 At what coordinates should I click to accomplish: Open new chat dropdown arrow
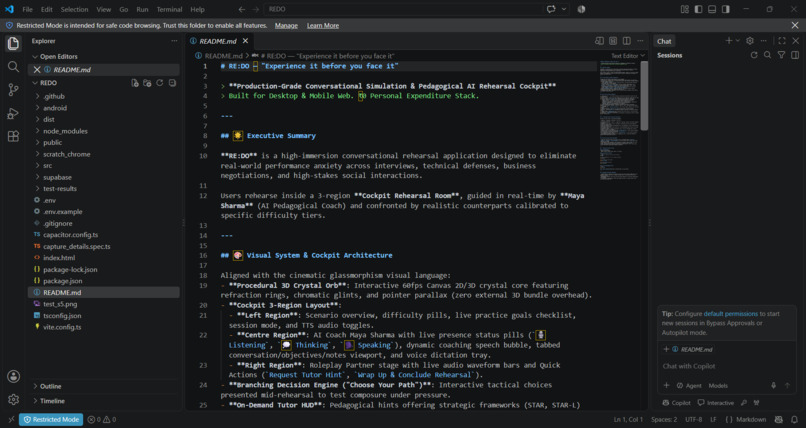pyautogui.click(x=738, y=41)
